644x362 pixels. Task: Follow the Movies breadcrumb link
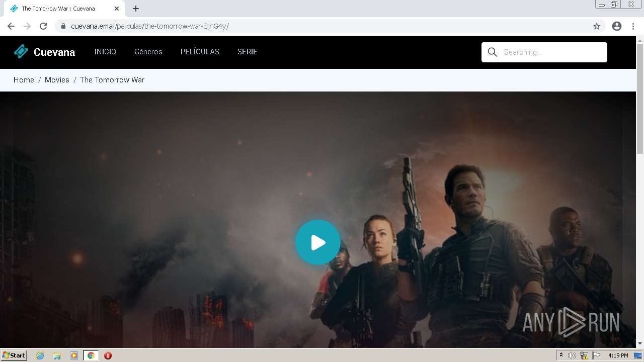point(57,80)
